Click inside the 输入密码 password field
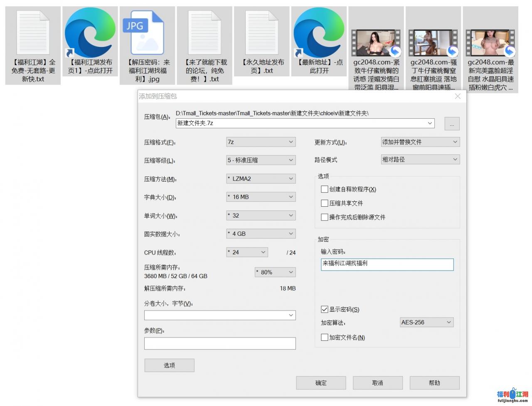Screen dimensions: 532x406 coord(387,264)
